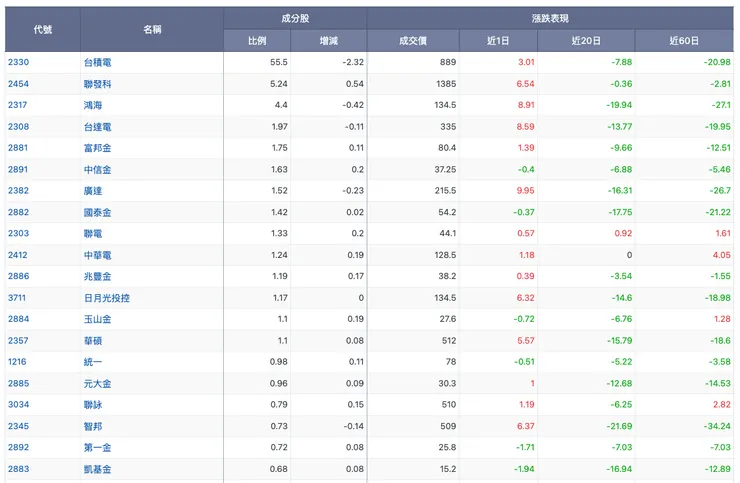Open stock code 2891 link
Screen dimensions: 740x483
tap(18, 169)
